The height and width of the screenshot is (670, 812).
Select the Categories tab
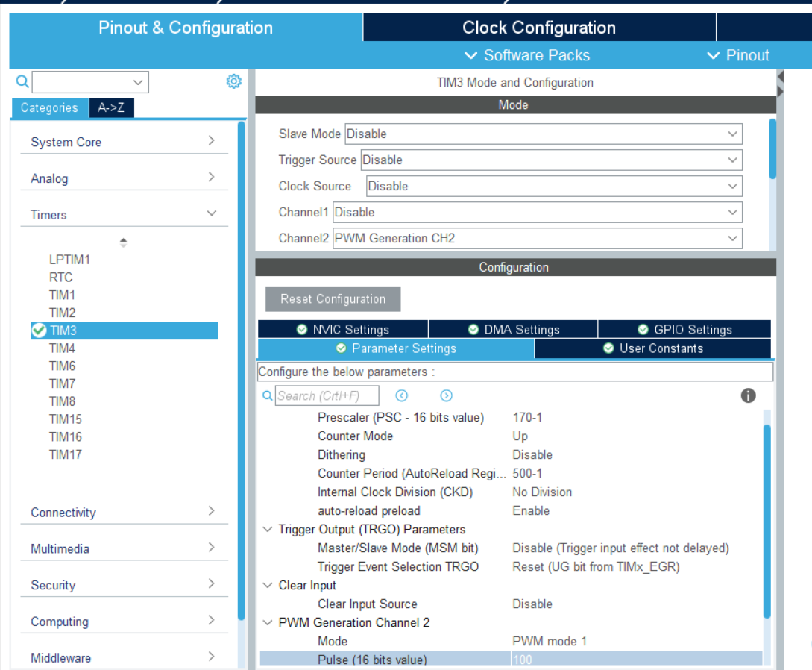pos(50,107)
